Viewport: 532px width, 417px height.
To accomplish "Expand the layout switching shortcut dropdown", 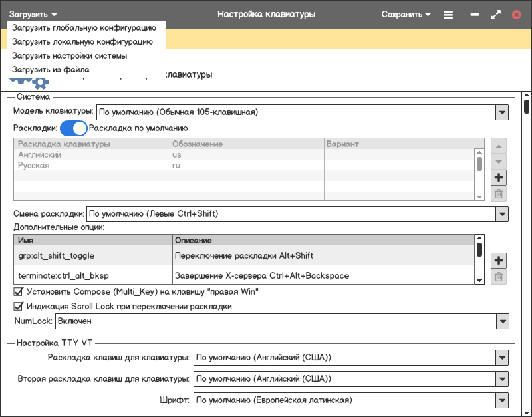I will pyautogui.click(x=501, y=214).
